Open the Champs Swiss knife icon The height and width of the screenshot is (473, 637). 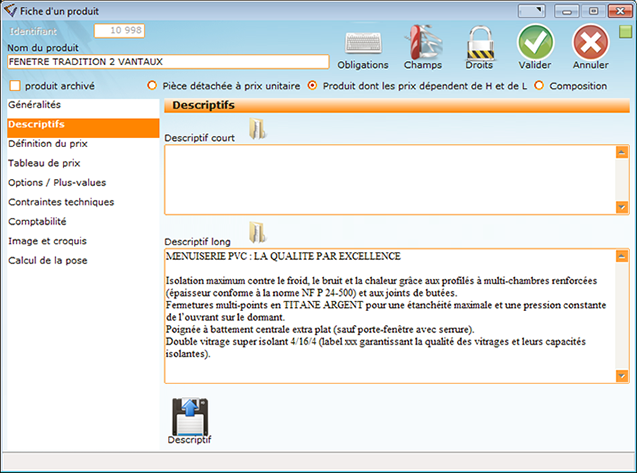click(423, 42)
